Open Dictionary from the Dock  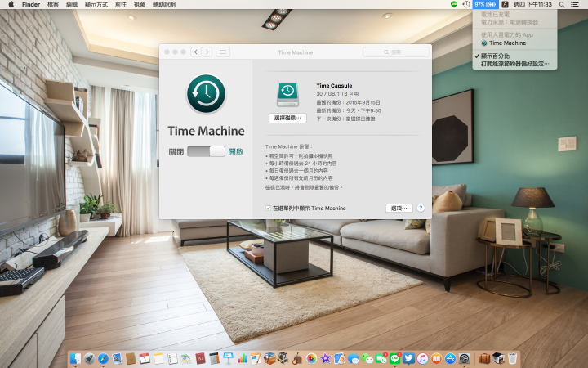click(x=200, y=359)
